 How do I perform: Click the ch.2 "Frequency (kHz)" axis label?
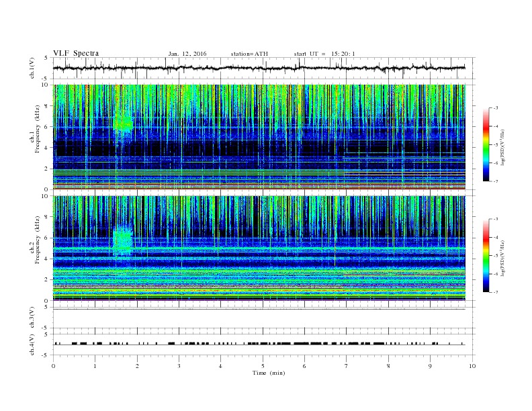[38, 240]
